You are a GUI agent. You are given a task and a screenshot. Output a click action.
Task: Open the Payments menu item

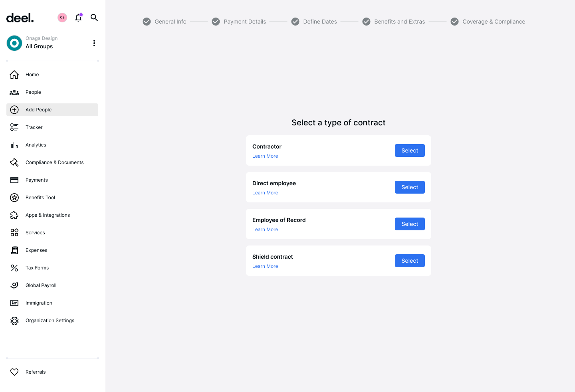(37, 180)
